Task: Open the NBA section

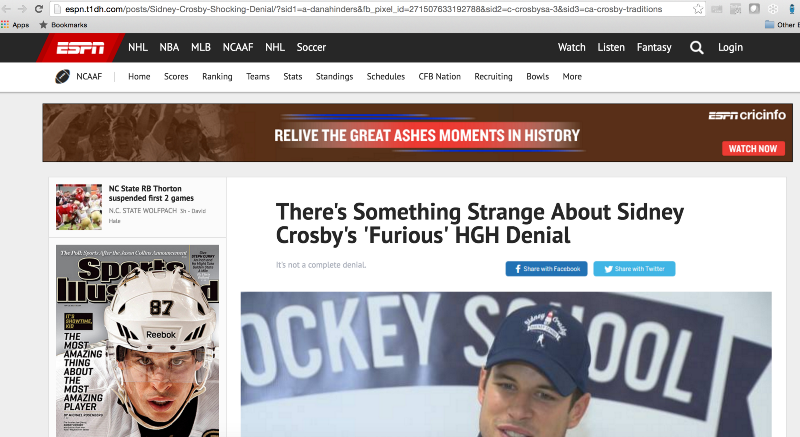Action: (x=169, y=47)
